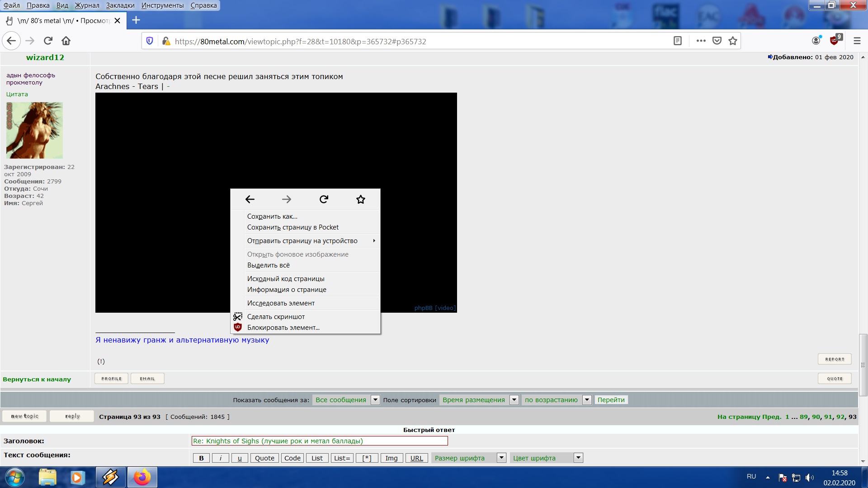The height and width of the screenshot is (488, 868).
Task: Click the QUOTE button on post
Action: (835, 379)
